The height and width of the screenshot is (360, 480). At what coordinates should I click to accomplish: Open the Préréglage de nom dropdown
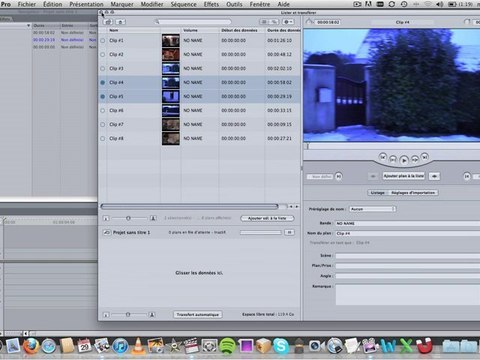pos(373,209)
